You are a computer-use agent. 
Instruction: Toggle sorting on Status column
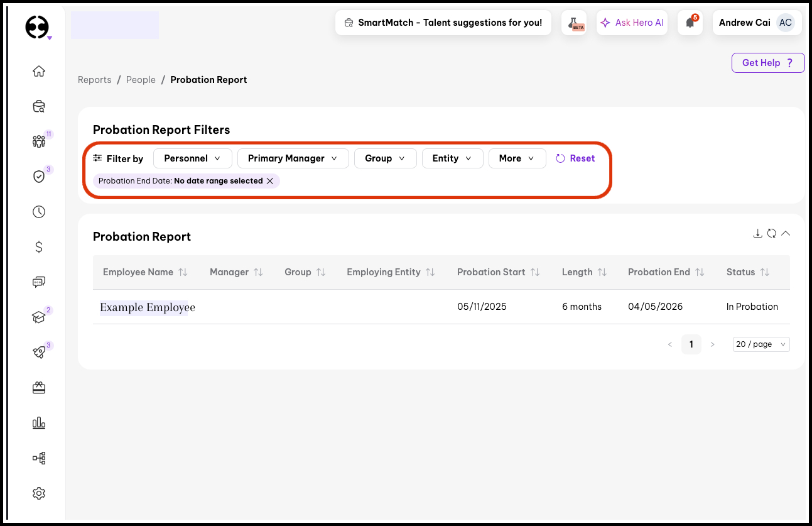[x=764, y=272]
